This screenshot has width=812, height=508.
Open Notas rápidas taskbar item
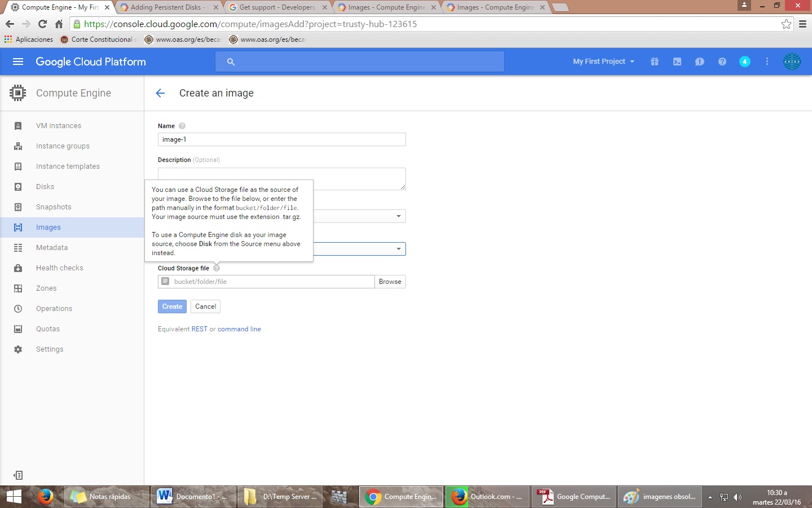[107, 497]
